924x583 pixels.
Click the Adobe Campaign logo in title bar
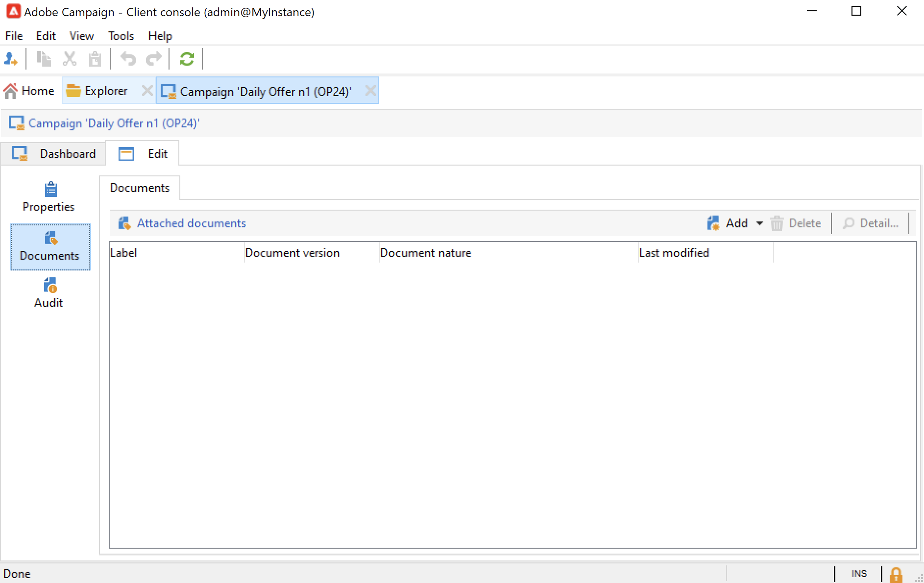pos(13,12)
